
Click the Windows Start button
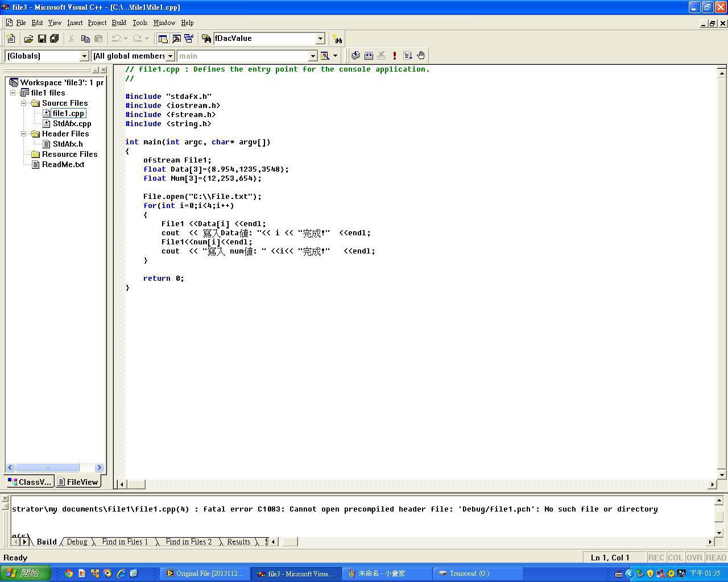click(x=26, y=573)
